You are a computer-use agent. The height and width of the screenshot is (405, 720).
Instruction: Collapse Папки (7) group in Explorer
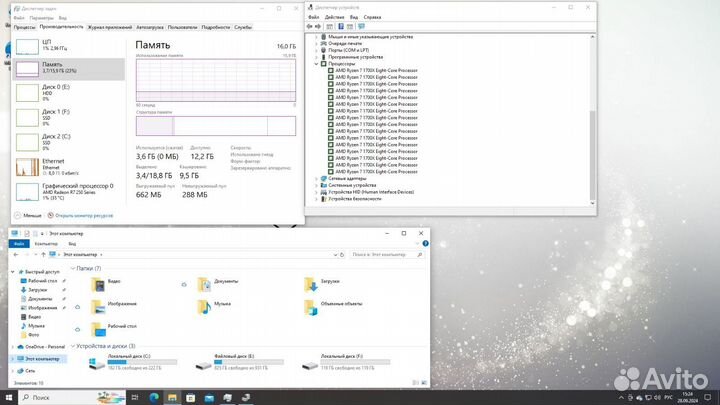(73, 268)
